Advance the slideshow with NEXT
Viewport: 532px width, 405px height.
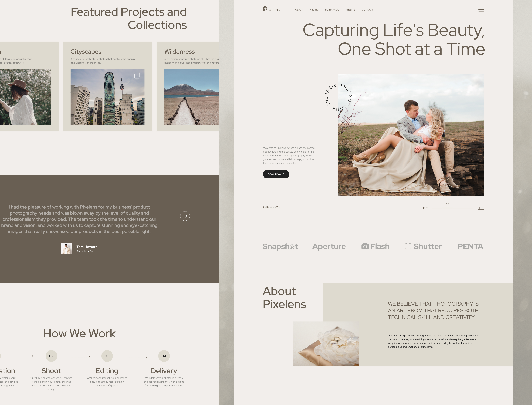click(480, 208)
